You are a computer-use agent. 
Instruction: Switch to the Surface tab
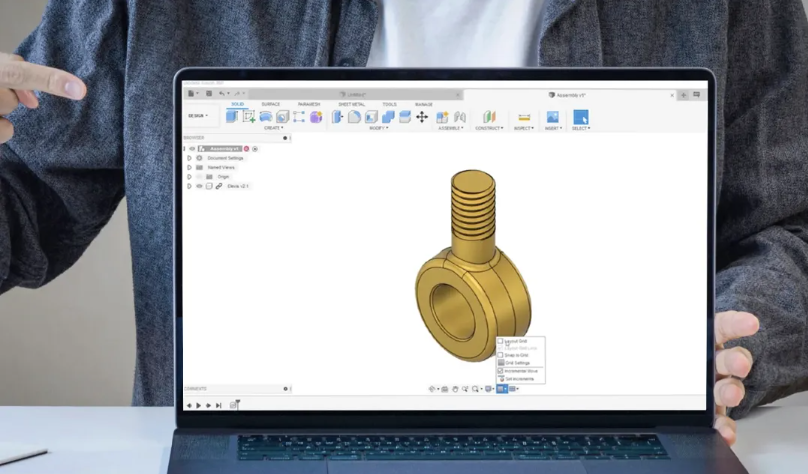tap(271, 104)
